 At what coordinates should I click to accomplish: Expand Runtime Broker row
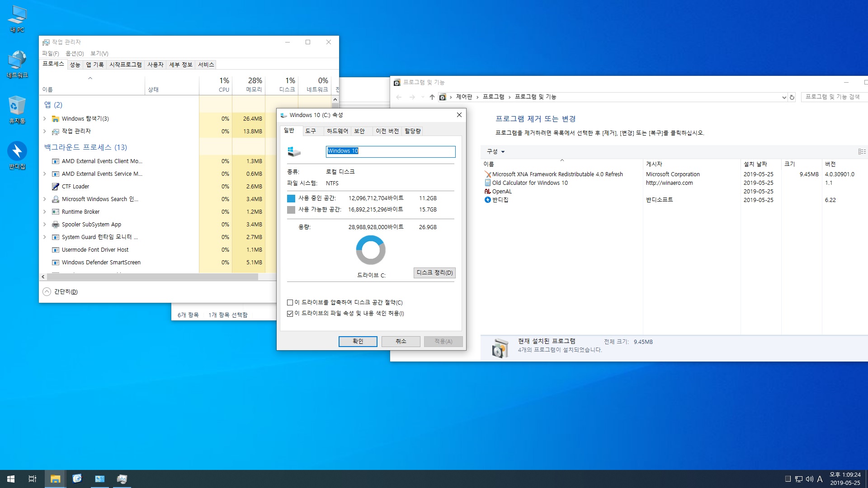click(x=45, y=212)
